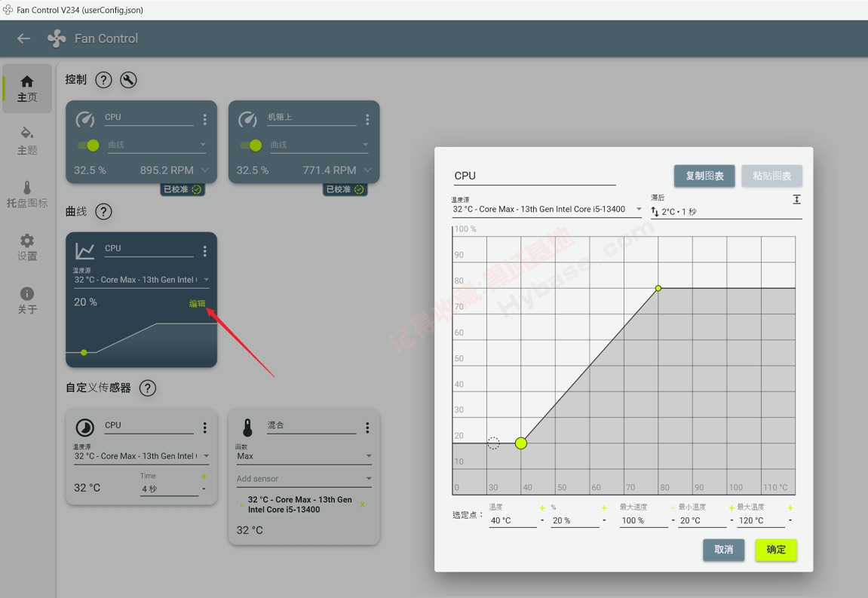Expand temperature source dropdown in CPU dialog
The width and height of the screenshot is (868, 598).
[639, 210]
